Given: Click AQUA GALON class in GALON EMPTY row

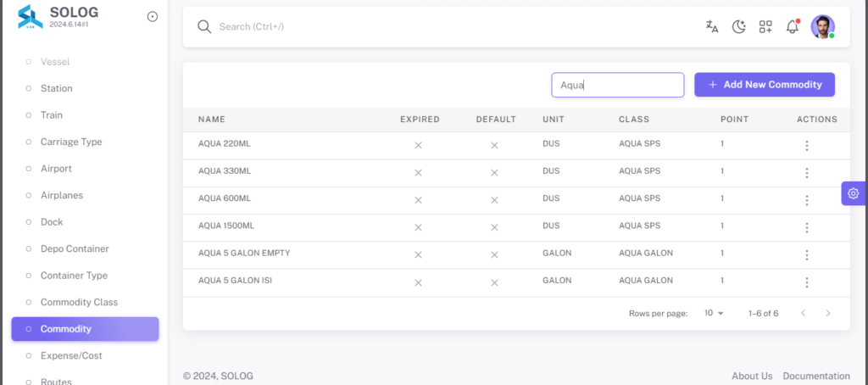Looking at the screenshot, I should 646,254.
